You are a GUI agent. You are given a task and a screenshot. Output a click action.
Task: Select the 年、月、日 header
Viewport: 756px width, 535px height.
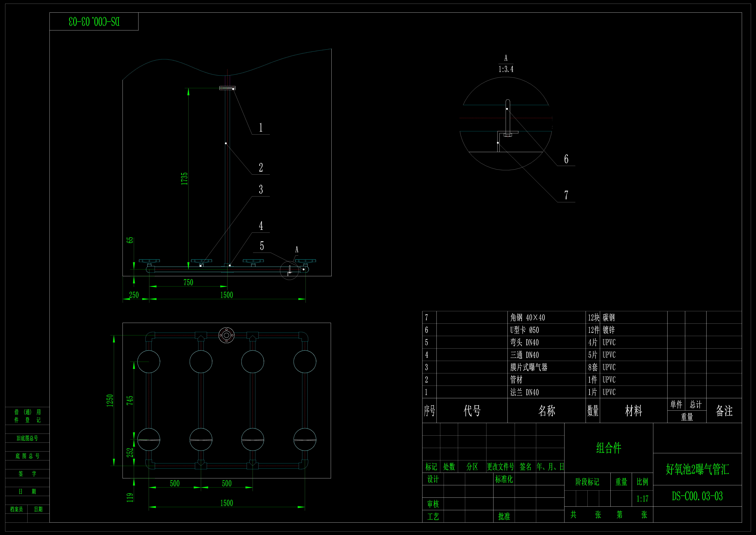coord(550,467)
